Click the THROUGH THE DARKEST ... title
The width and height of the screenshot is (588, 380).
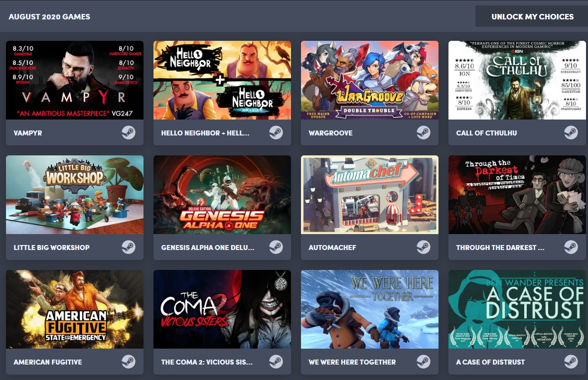click(x=500, y=248)
